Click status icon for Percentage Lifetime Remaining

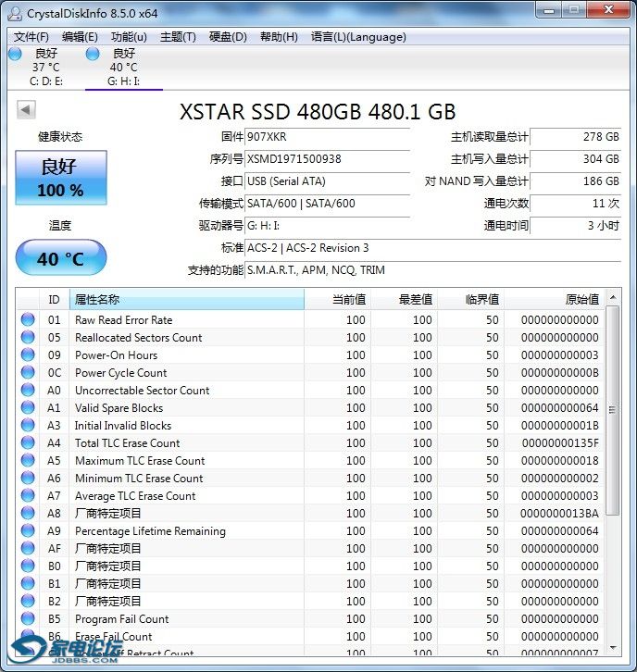[28, 530]
